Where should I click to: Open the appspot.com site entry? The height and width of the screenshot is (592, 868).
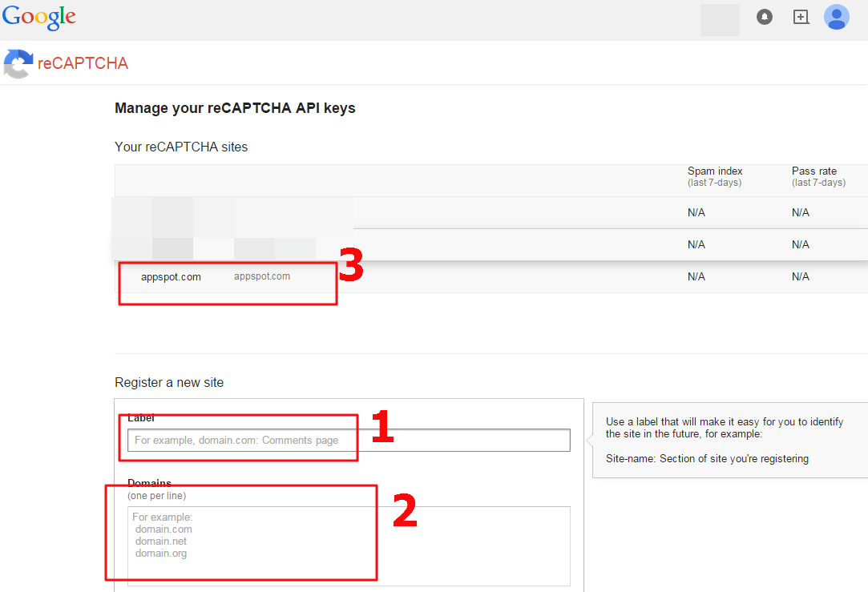point(171,277)
